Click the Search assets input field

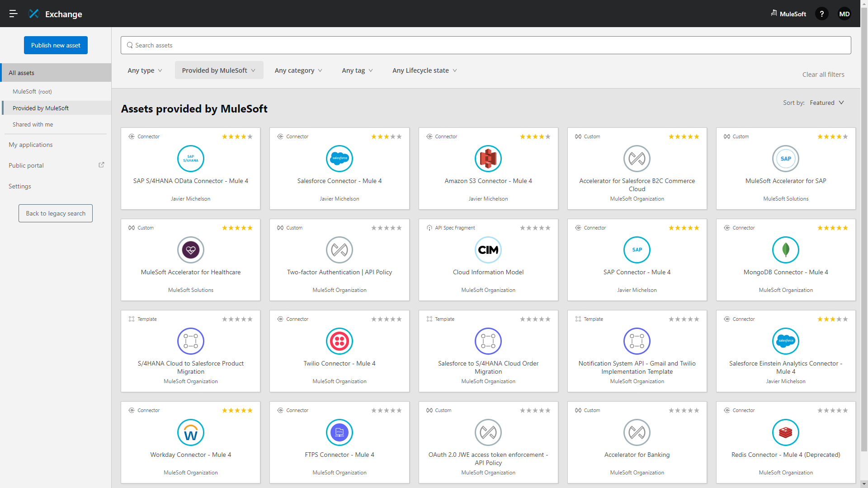pyautogui.click(x=486, y=45)
